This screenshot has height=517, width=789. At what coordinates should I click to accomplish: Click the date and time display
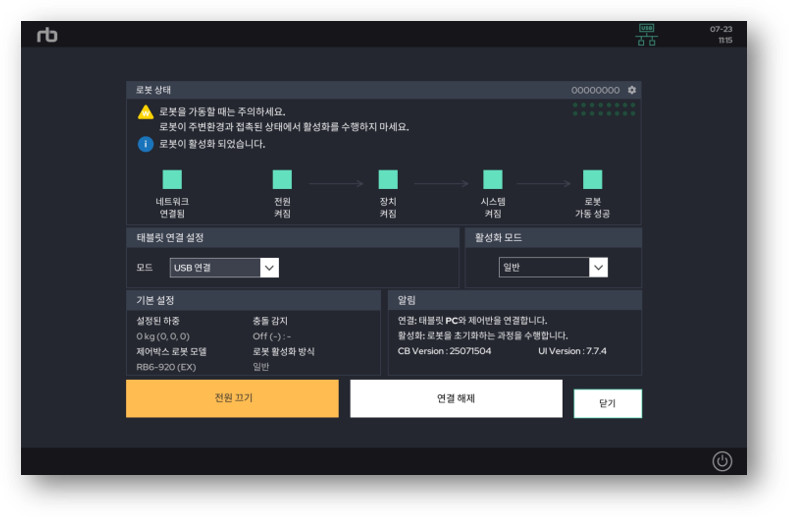(x=721, y=35)
